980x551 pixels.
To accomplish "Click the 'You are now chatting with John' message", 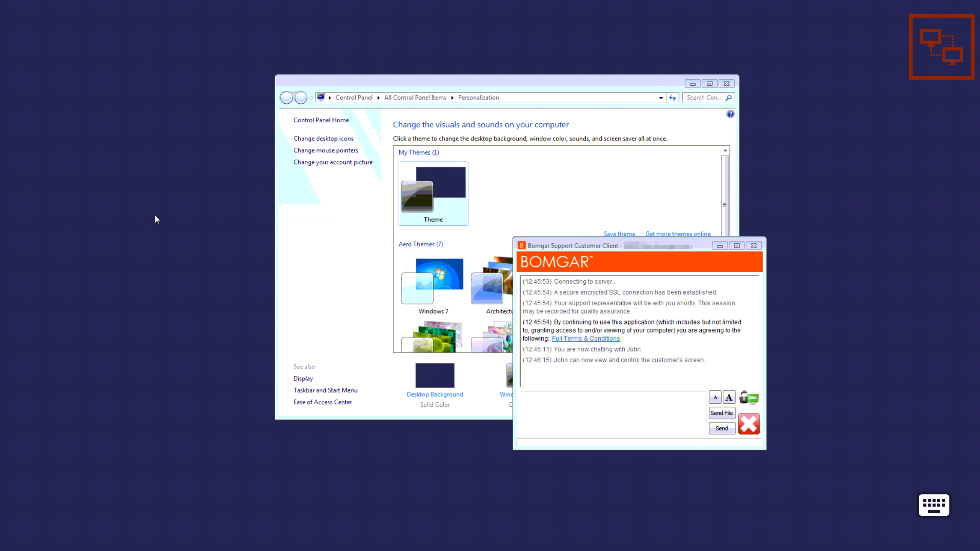I will pos(582,349).
